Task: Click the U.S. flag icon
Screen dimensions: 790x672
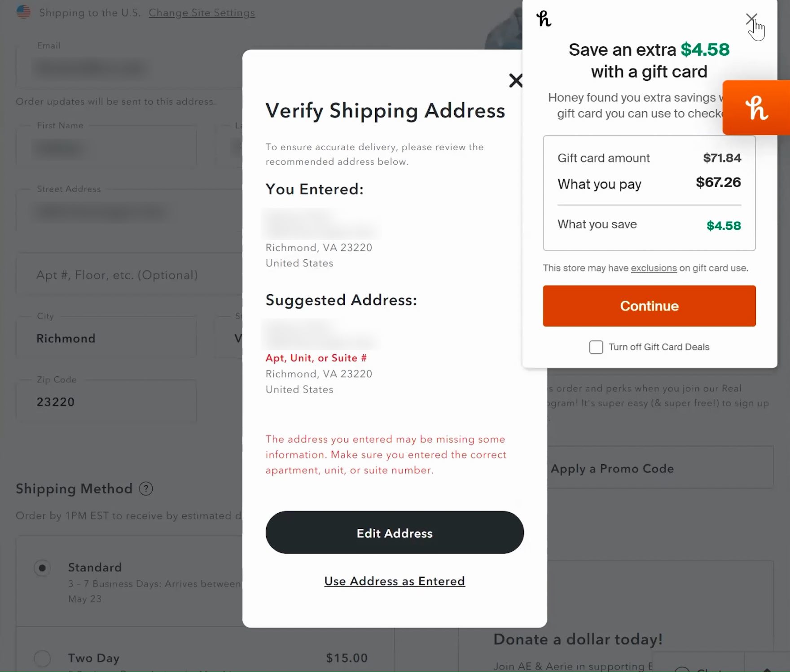Action: click(x=23, y=12)
